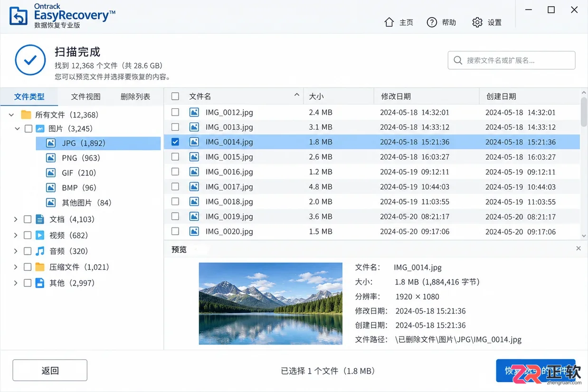Click the PNG file type icon
Viewport: 588px width, 392px height.
(51, 158)
